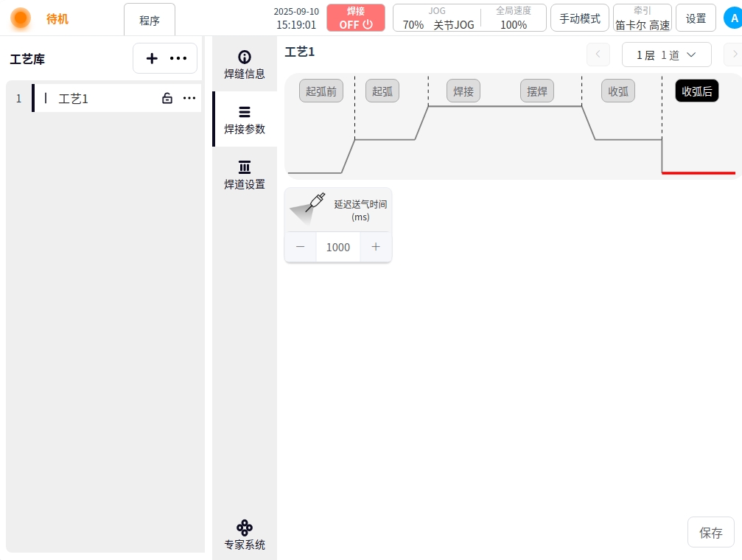This screenshot has width=742, height=560.
Task: Click the 1000 delay time value field
Action: [x=338, y=247]
